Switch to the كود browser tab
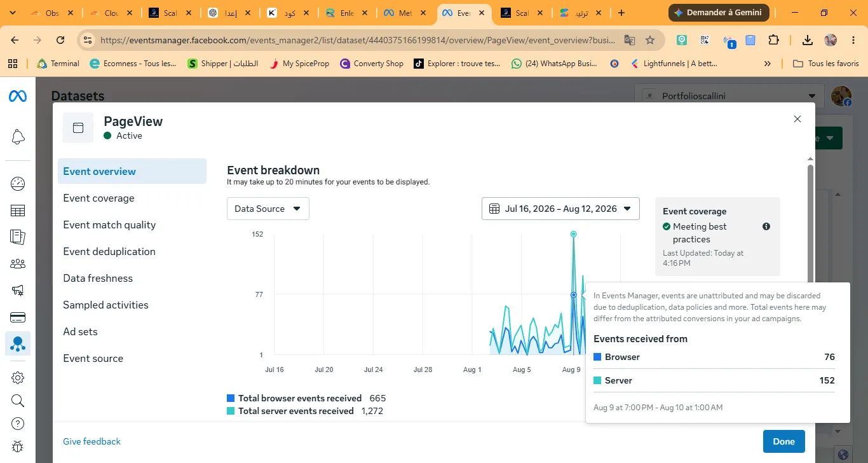The height and width of the screenshot is (463, 868). (x=287, y=13)
